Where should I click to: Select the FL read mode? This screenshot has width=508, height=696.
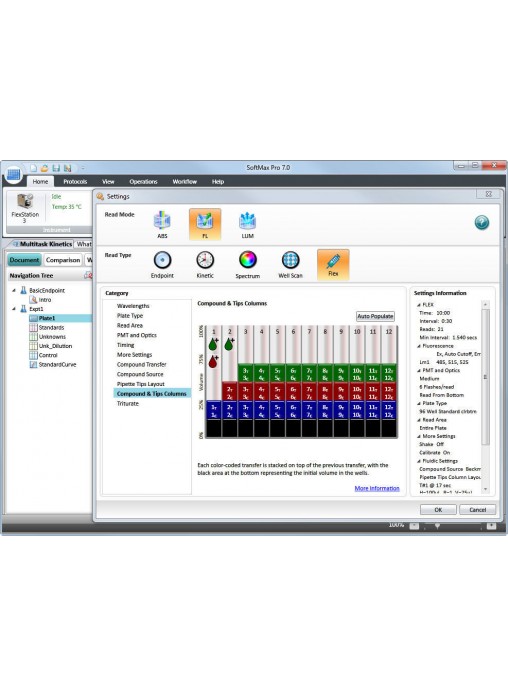pos(205,224)
